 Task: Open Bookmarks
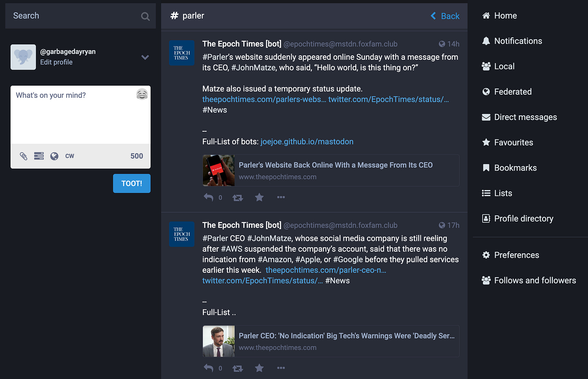click(x=509, y=168)
